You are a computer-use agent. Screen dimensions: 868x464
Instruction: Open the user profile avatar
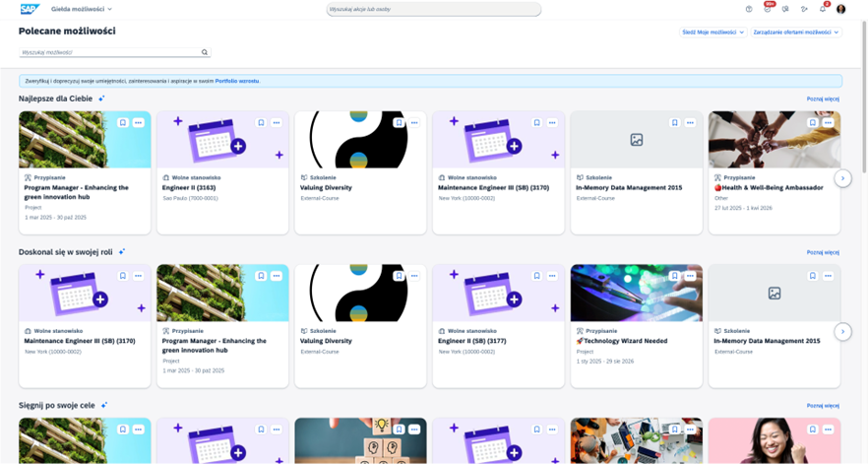pos(841,9)
